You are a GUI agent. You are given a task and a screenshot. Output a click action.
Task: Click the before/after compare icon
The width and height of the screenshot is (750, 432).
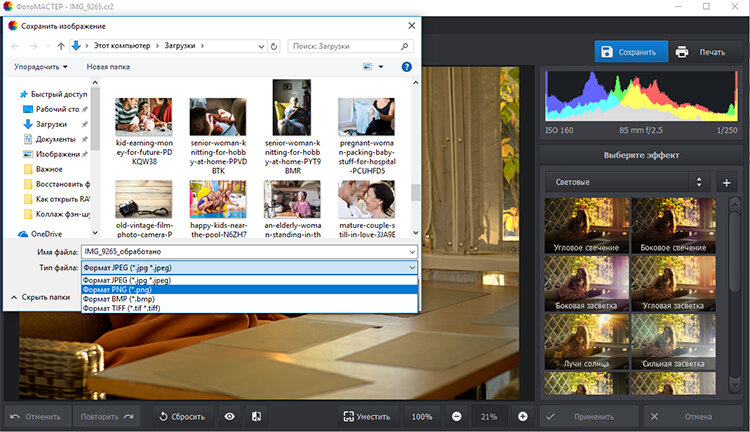click(256, 417)
